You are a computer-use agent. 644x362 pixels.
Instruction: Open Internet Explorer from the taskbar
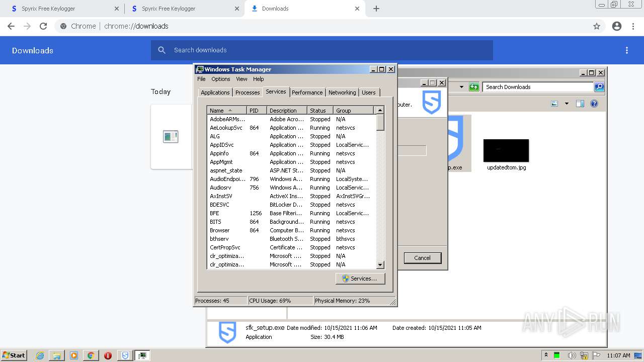[x=40, y=355]
